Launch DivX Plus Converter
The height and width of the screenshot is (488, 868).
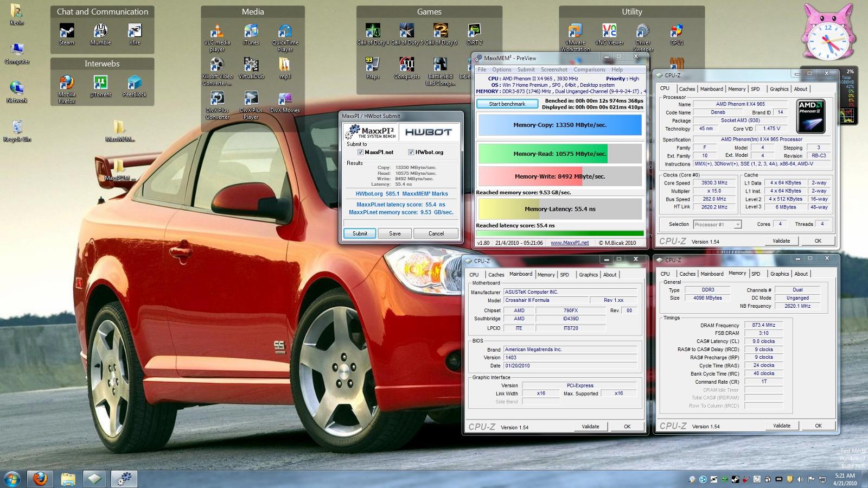click(x=217, y=105)
